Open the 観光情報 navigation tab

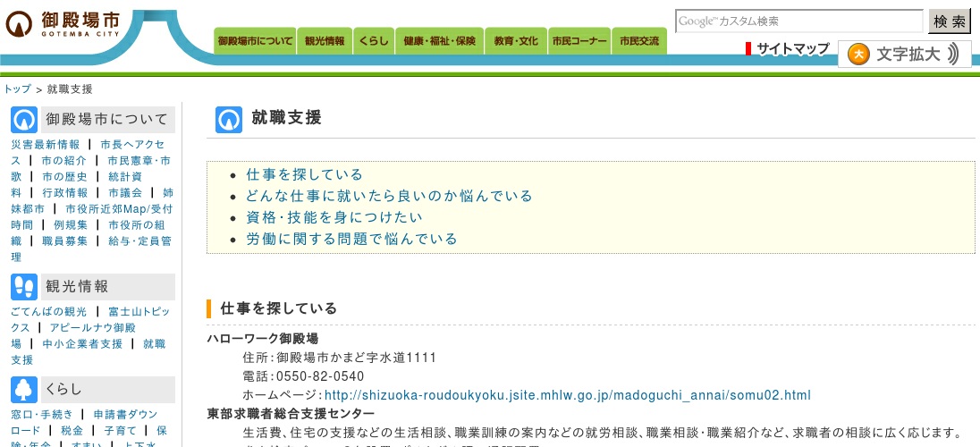point(324,41)
